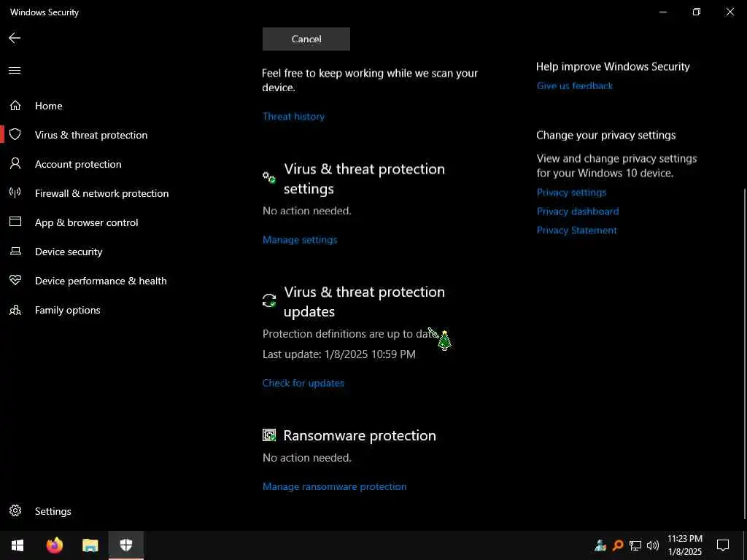Click the vertical scrollbar on the right

point(745,354)
